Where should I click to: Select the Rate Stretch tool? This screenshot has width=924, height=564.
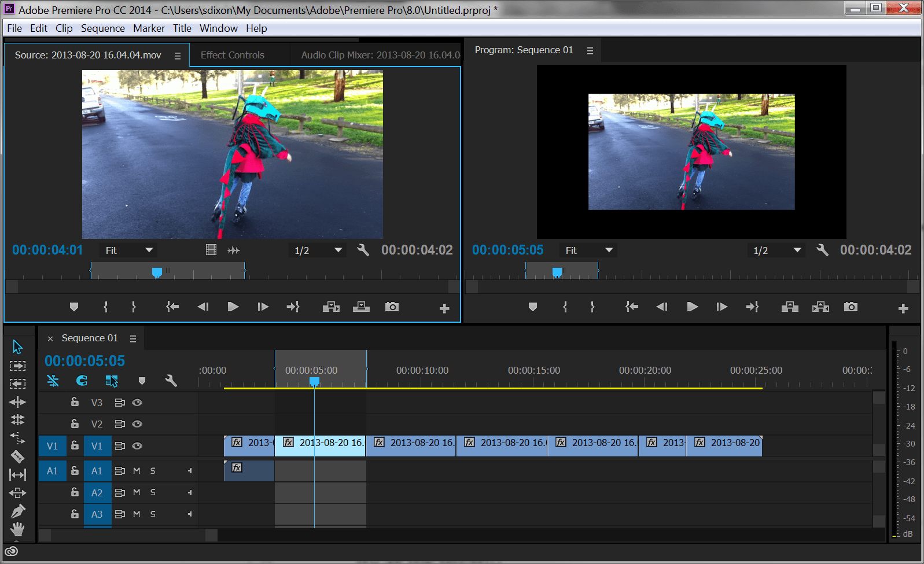17,437
